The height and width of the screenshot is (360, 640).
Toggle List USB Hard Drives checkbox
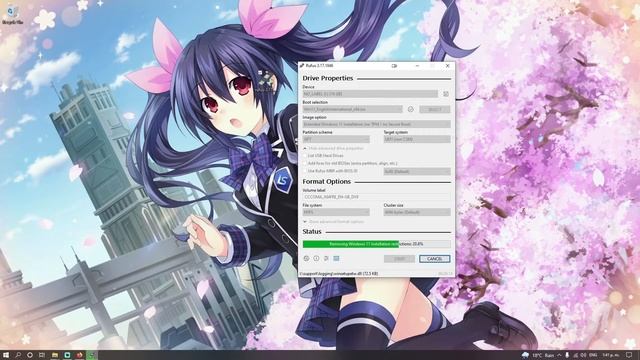(305, 156)
